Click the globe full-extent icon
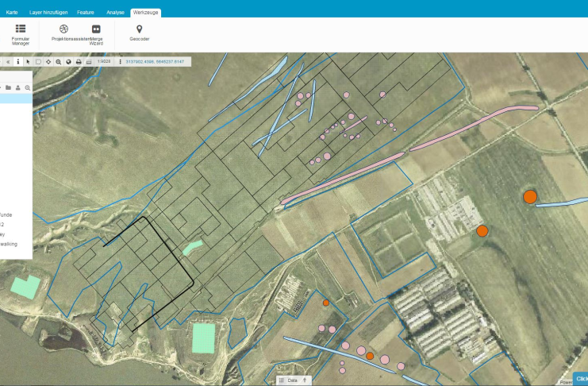The image size is (588, 386). [68, 61]
